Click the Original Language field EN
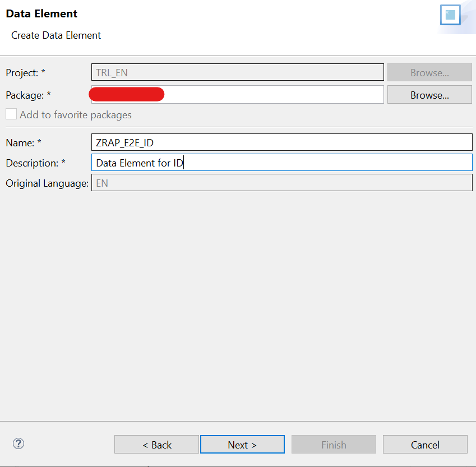 click(281, 183)
